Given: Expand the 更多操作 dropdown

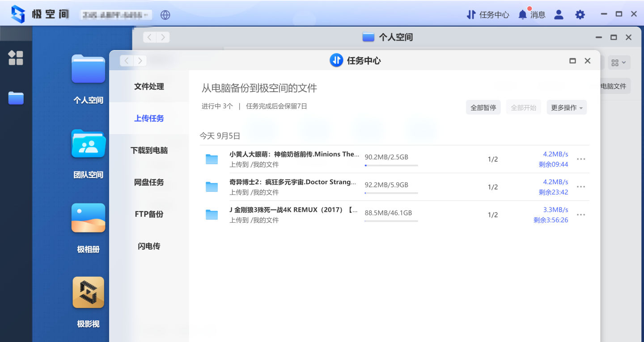Looking at the screenshot, I should [567, 107].
